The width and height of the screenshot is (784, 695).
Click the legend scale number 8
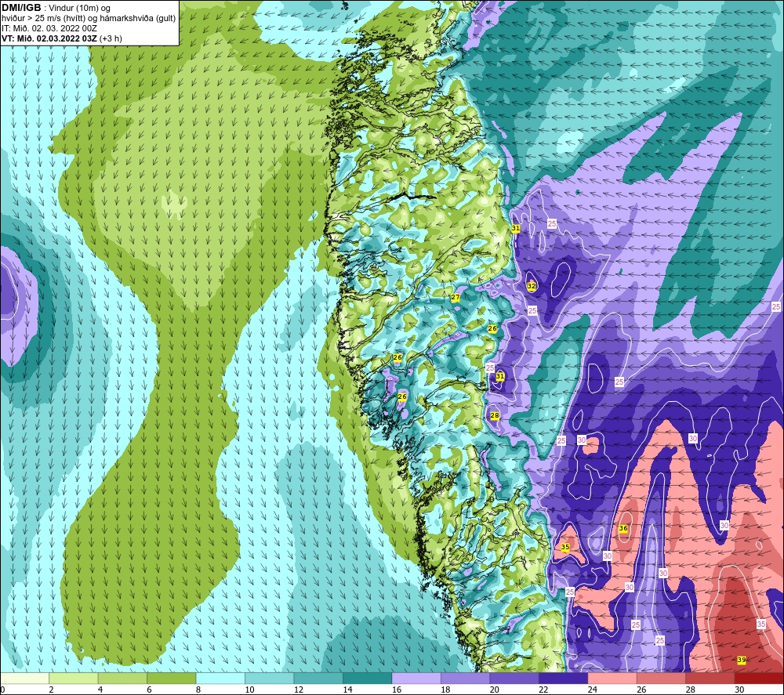[x=198, y=690]
